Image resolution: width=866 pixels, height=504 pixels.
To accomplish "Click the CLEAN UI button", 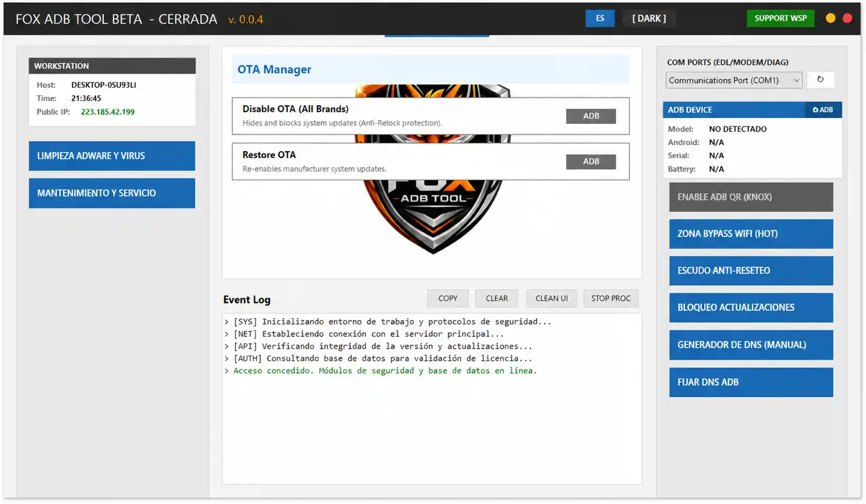I will (x=552, y=298).
